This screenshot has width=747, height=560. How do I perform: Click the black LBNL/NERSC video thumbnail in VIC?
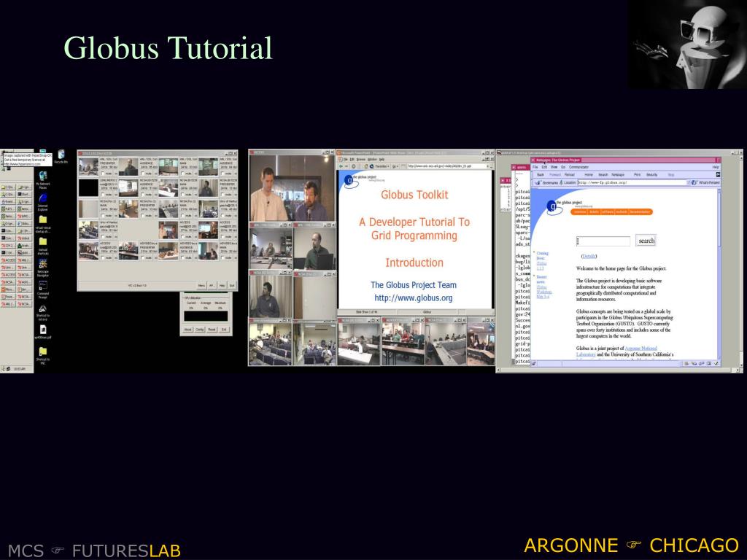88,187
